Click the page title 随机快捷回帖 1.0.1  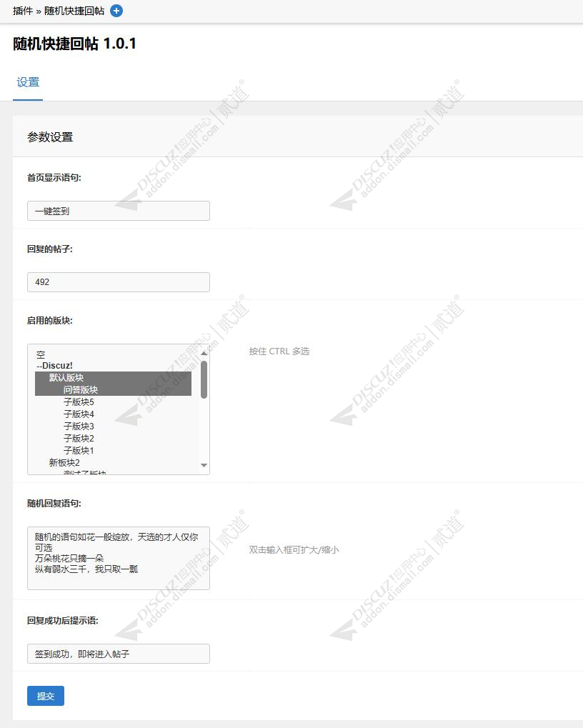coord(75,44)
